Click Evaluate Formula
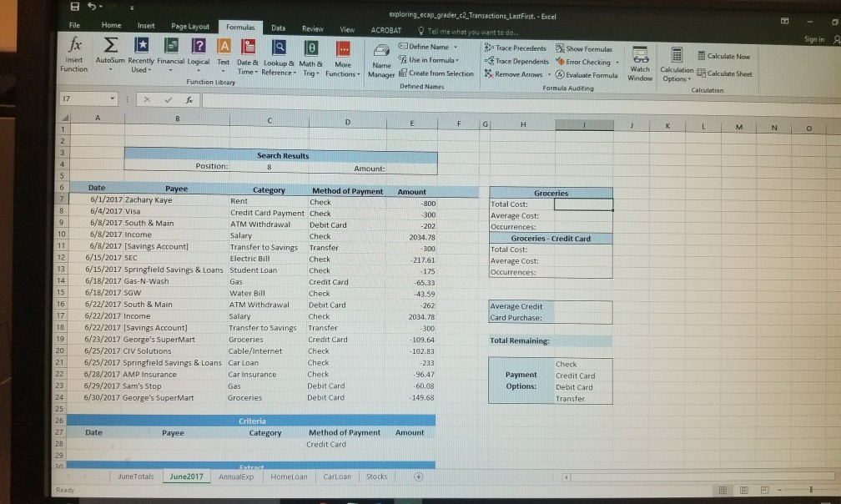Image resolution: width=841 pixels, height=504 pixels. point(587,75)
